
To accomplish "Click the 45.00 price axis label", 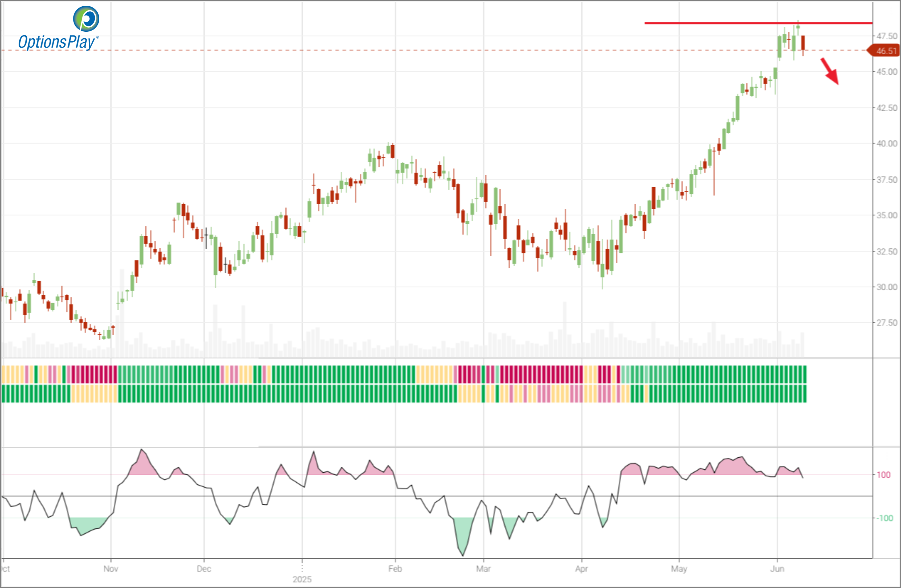I will pos(887,72).
